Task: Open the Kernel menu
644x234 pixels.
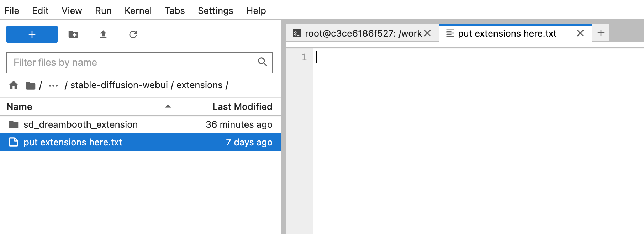Action: pos(138,11)
